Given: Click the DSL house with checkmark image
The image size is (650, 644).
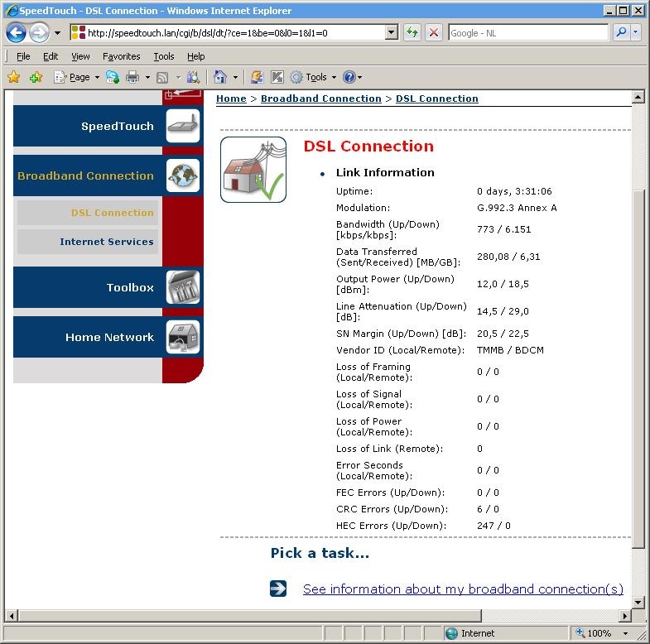Looking at the screenshot, I should click(253, 170).
